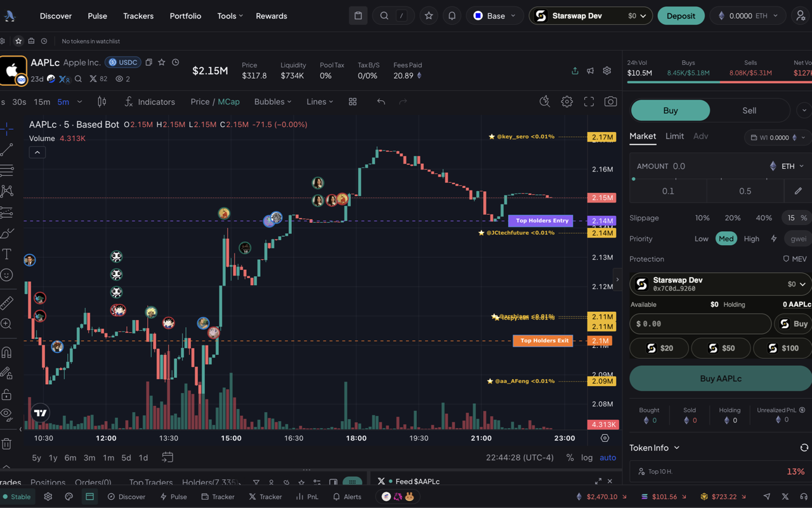Toggle MEV protection

[795, 259]
